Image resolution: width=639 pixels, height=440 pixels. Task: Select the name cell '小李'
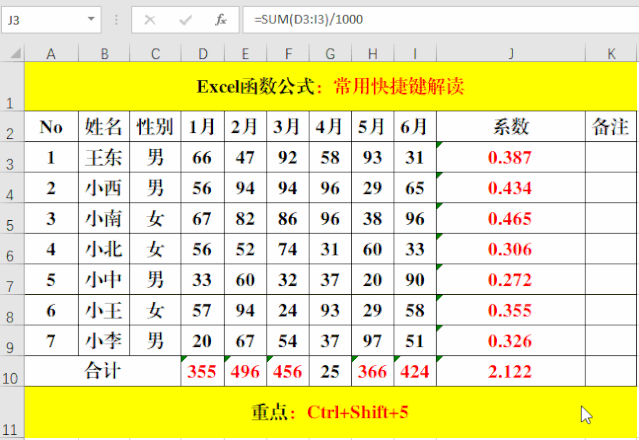[104, 341]
